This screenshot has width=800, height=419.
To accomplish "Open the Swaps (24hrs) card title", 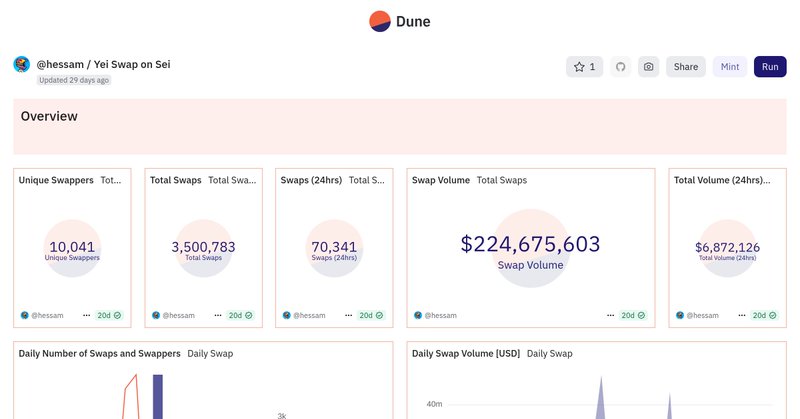I will [311, 180].
